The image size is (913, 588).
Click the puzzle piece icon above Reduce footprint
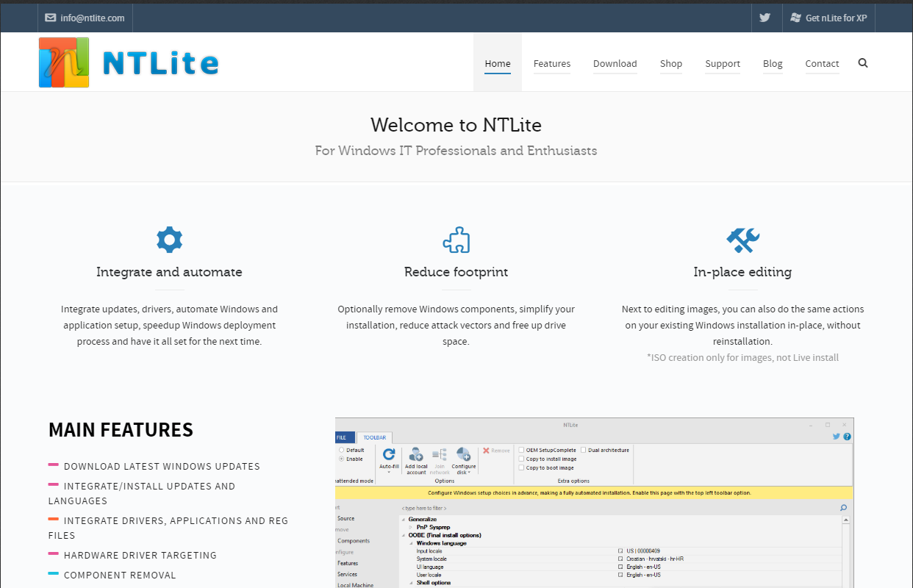point(456,240)
